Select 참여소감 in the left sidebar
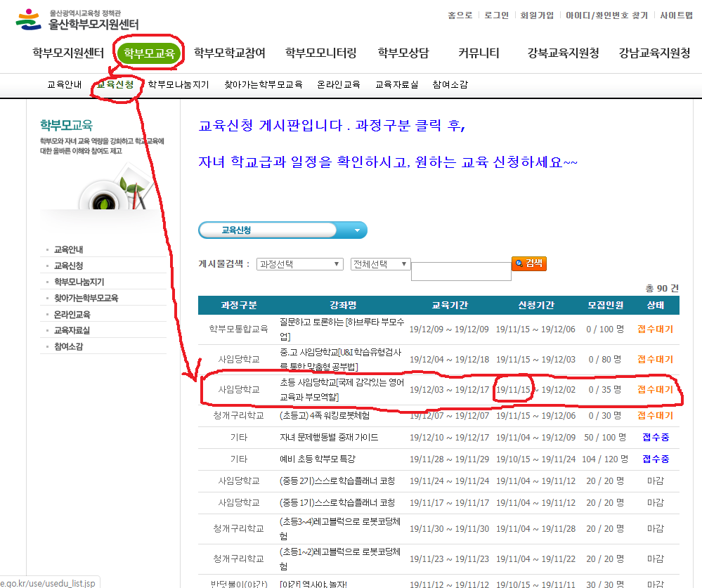 (x=69, y=346)
